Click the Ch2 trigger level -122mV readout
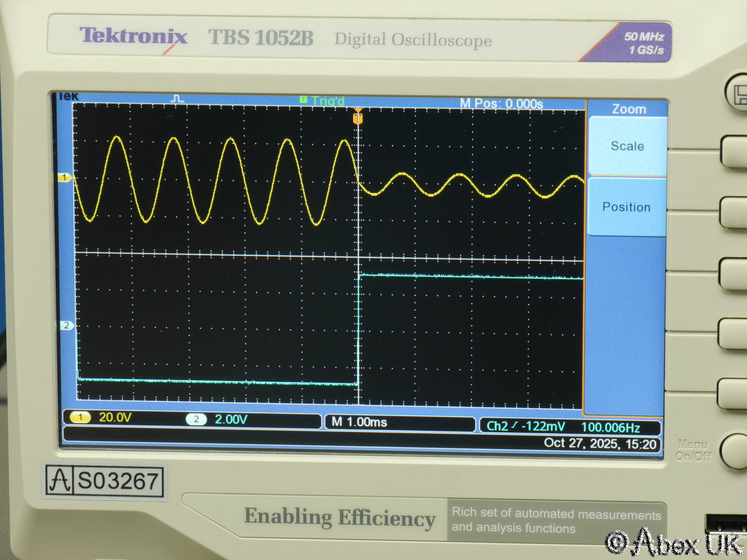 click(525, 426)
